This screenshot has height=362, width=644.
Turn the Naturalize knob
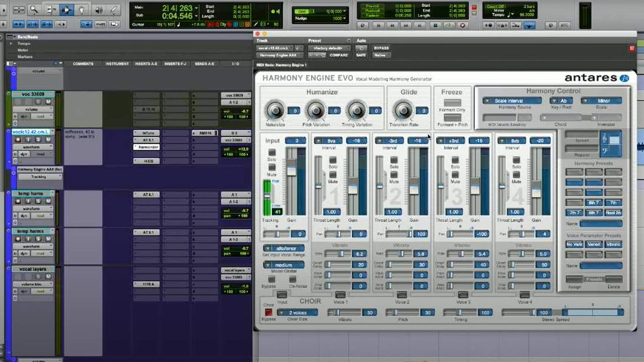[275, 111]
